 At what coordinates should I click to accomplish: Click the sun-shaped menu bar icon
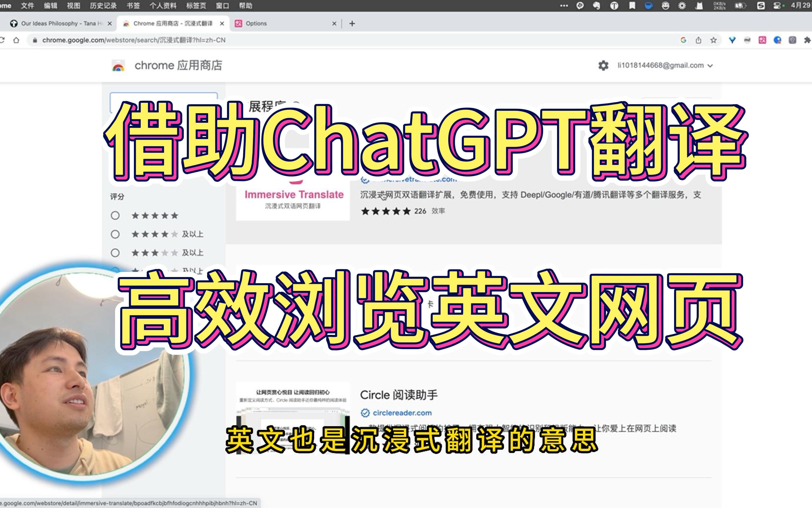pos(682,6)
